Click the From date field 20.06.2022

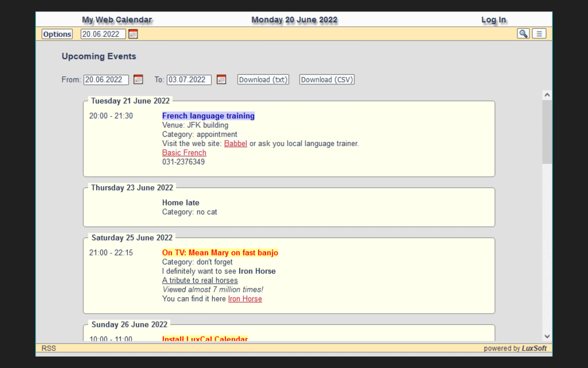[x=106, y=80]
